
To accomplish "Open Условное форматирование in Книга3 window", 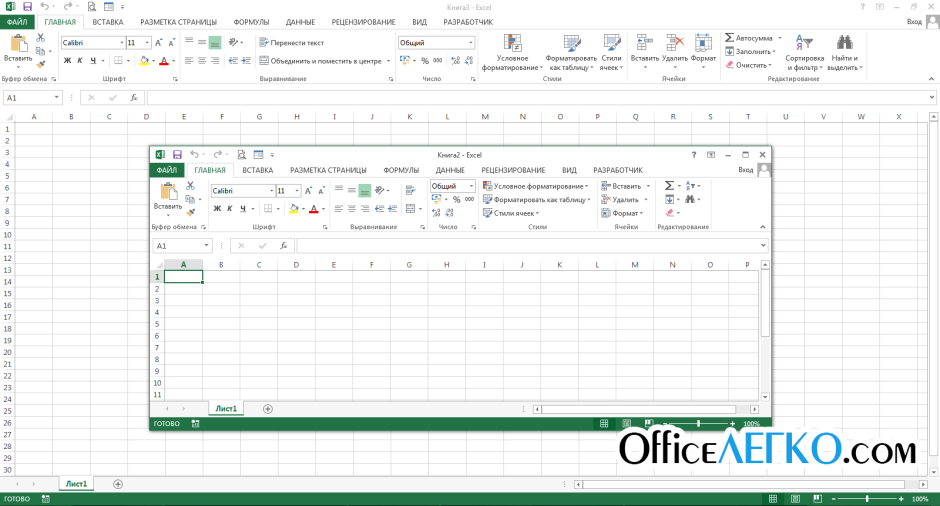I will click(x=512, y=53).
